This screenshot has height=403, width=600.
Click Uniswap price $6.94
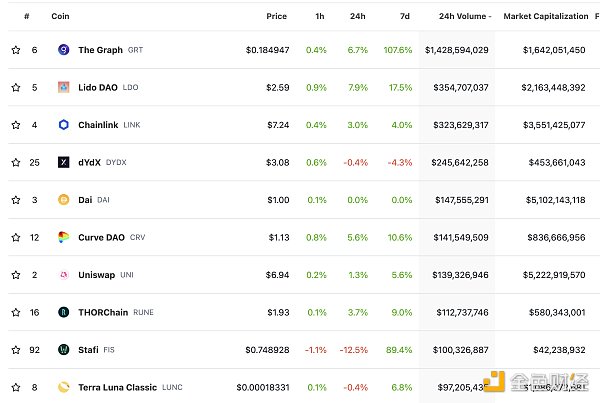point(277,275)
